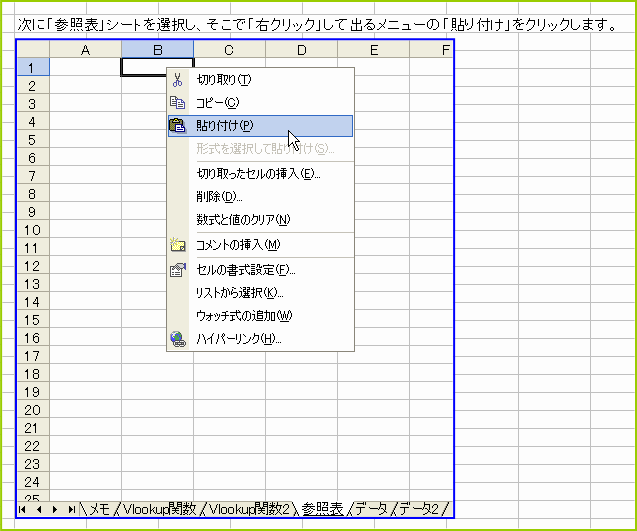637x531 pixels.
Task: Click cell E2 in the sheet
Action: point(374,85)
